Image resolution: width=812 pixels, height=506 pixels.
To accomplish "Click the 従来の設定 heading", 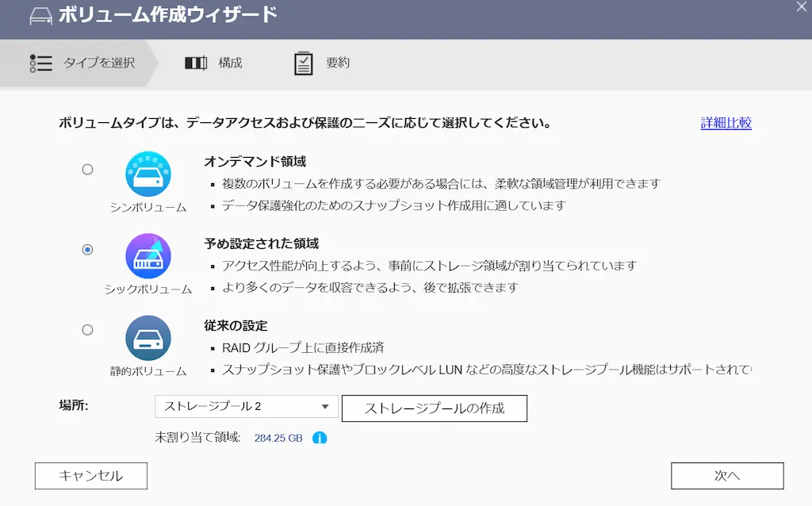I will click(236, 325).
